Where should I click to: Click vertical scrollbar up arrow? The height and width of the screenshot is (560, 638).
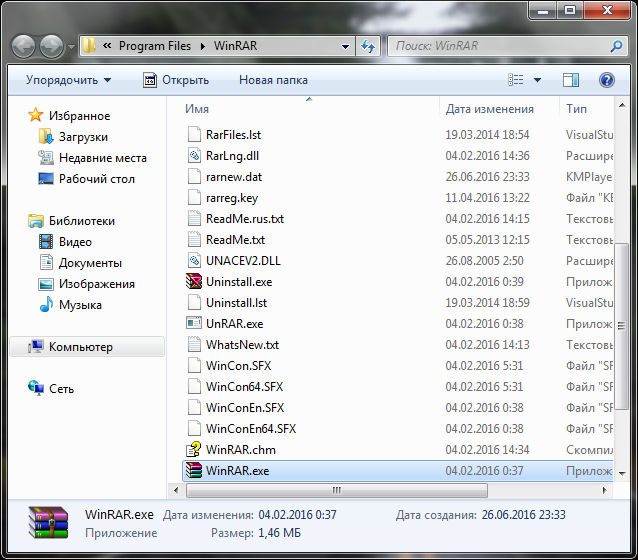point(622,105)
